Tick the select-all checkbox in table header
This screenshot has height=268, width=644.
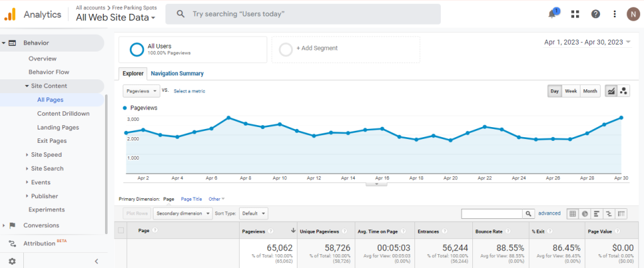(x=121, y=231)
